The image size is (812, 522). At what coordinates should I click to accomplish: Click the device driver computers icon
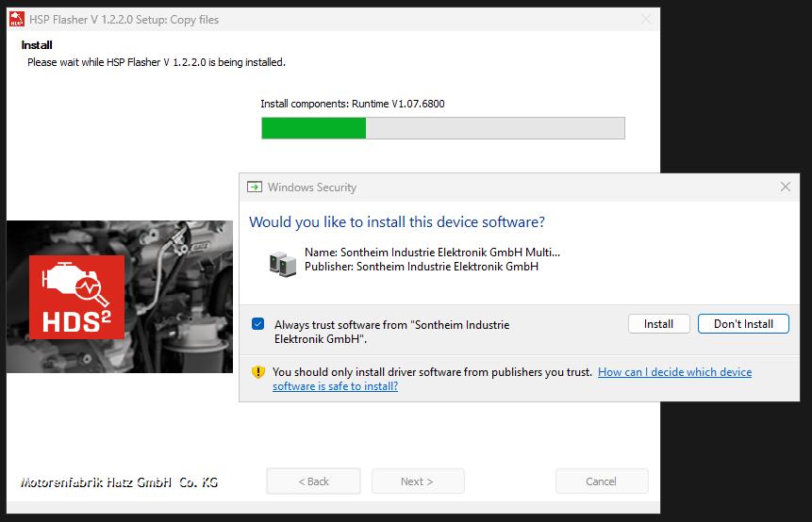point(283,263)
